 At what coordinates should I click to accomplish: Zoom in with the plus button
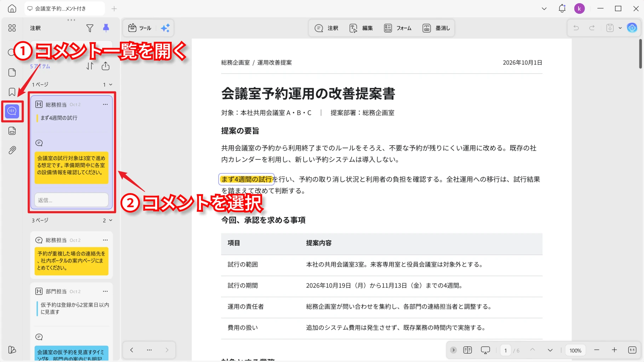click(614, 350)
